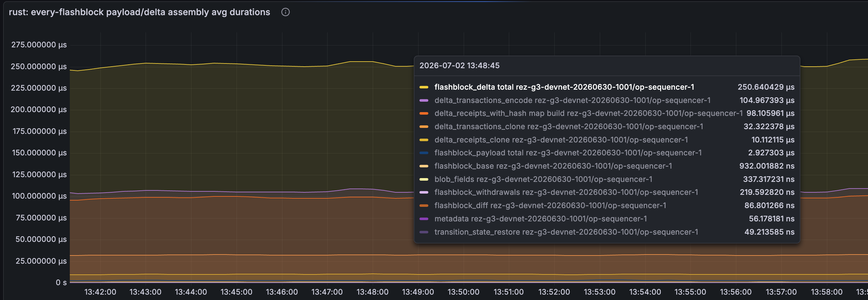868x300 pixels.
Task: Click the value 104.967393 µs in the tooltip
Action: point(767,100)
